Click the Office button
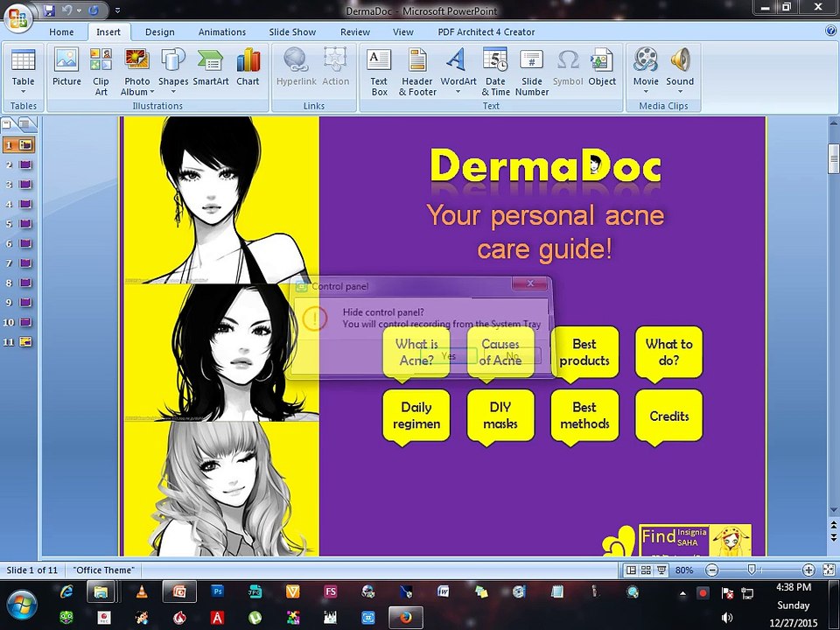The width and height of the screenshot is (840, 630). point(18,18)
